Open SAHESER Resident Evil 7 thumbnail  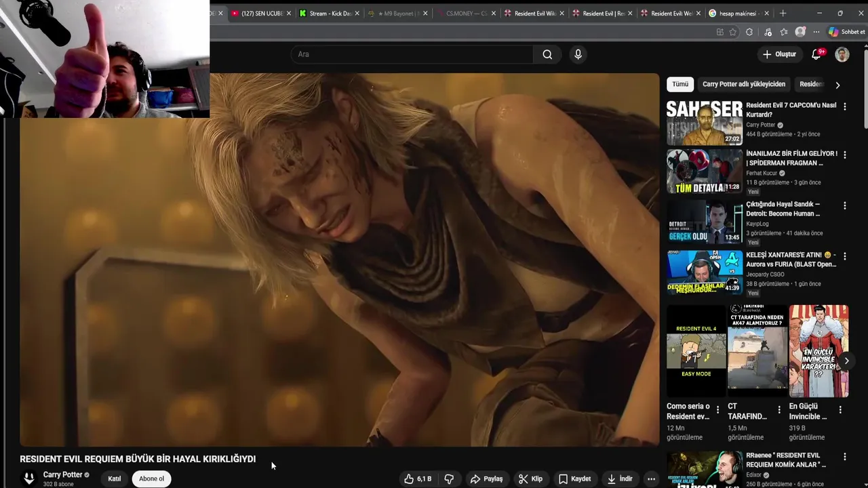(705, 123)
